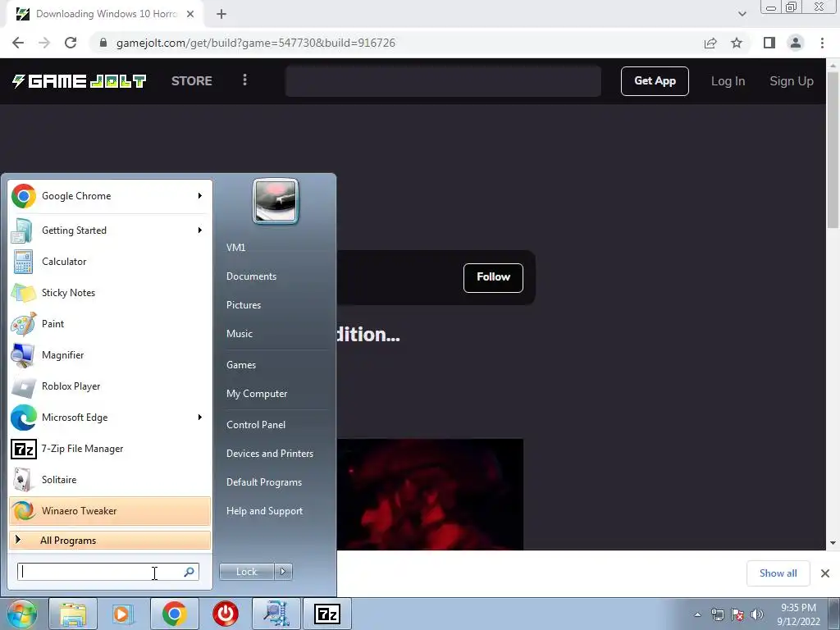The height and width of the screenshot is (630, 840).
Task: Expand Getting Started submenu arrow
Action: (x=200, y=231)
